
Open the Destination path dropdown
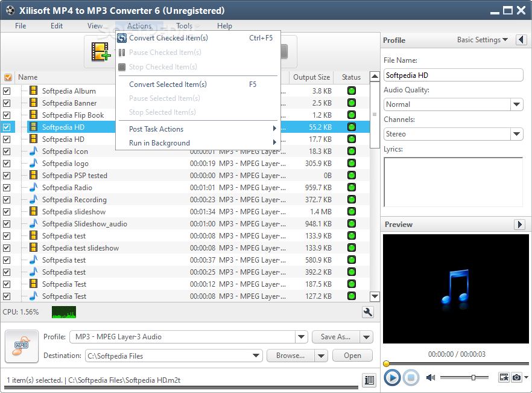[256, 356]
